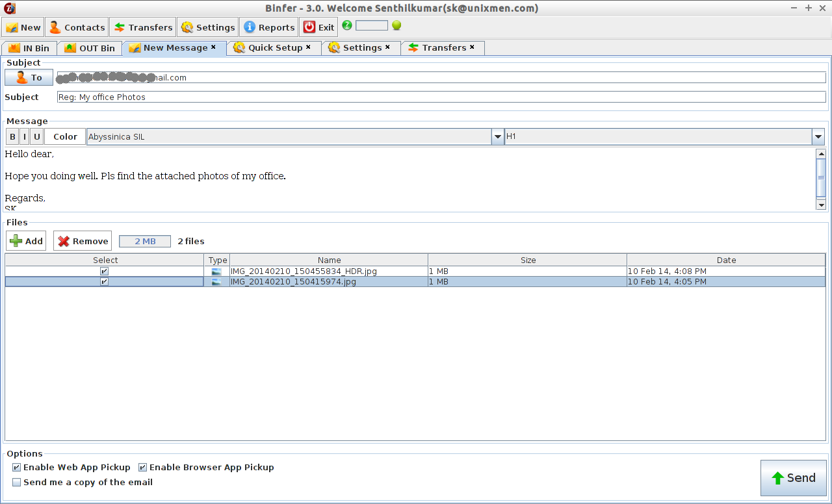Uncheck IMG_20140210_150455834_HDR.jpg select box
Image resolution: width=832 pixels, height=504 pixels.
tap(104, 271)
